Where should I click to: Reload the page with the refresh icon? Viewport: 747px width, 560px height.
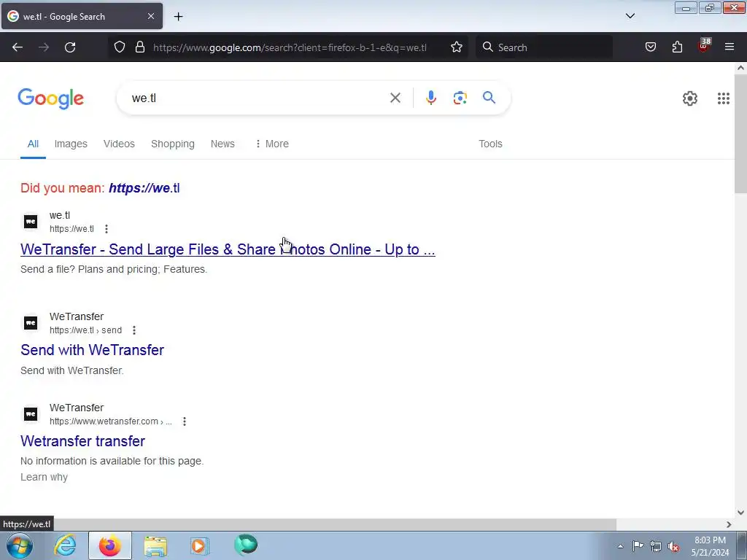[x=70, y=47]
